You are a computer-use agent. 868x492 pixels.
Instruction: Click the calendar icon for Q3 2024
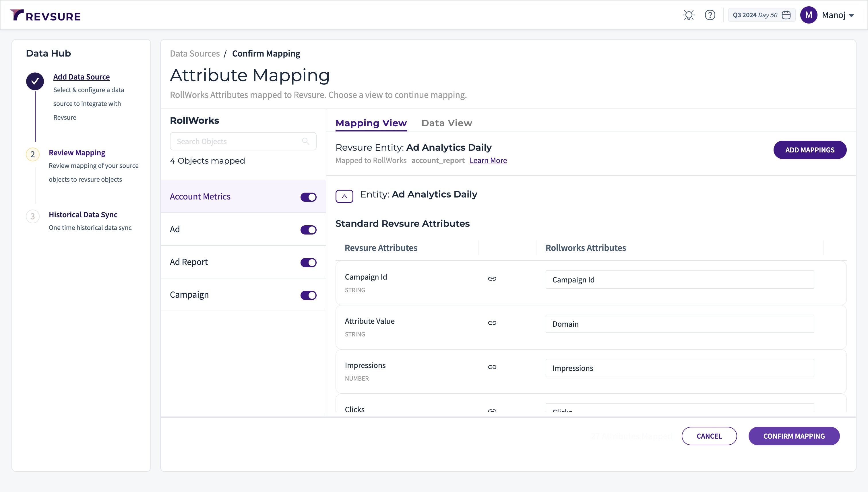tap(786, 15)
